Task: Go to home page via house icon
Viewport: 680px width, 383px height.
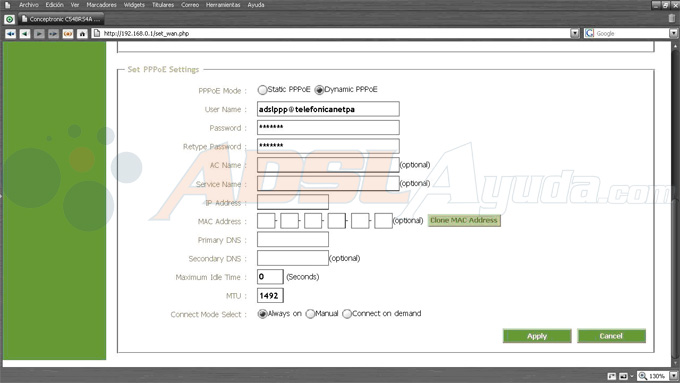Action: pos(82,33)
